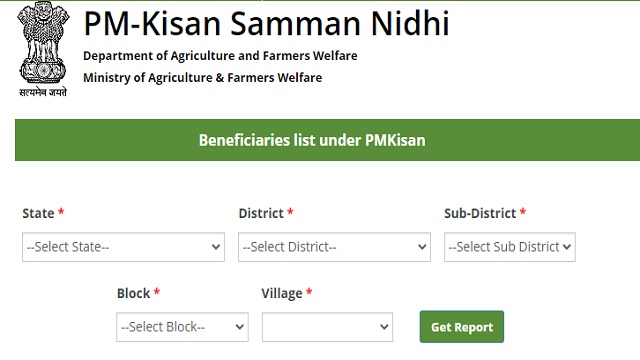
Task: Click the Village dropdown chevron arrow
Action: [384, 327]
